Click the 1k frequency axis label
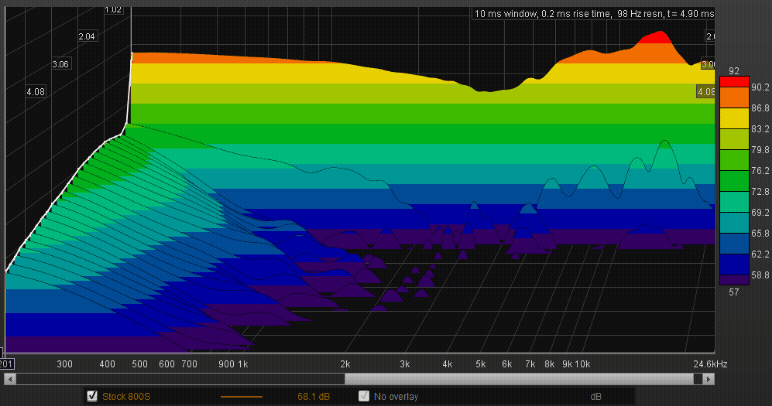 (x=243, y=364)
